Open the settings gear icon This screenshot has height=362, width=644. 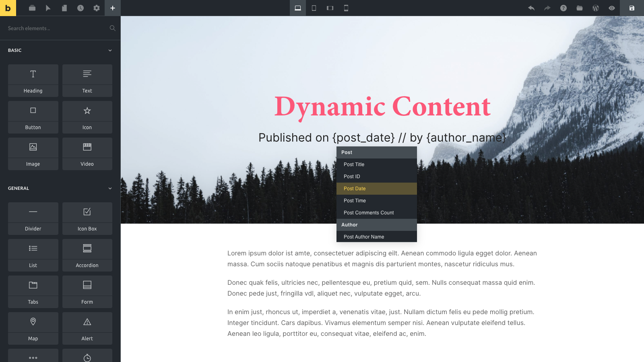click(x=97, y=8)
